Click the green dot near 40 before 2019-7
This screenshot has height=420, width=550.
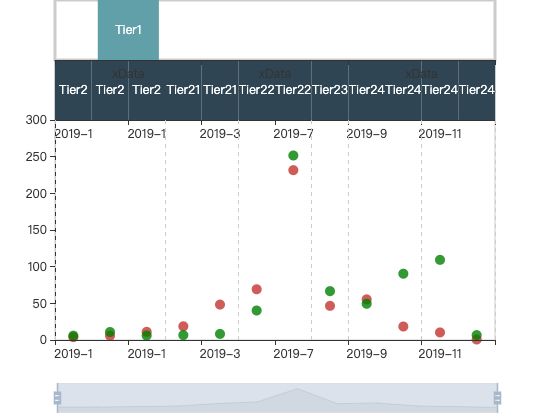coord(256,311)
